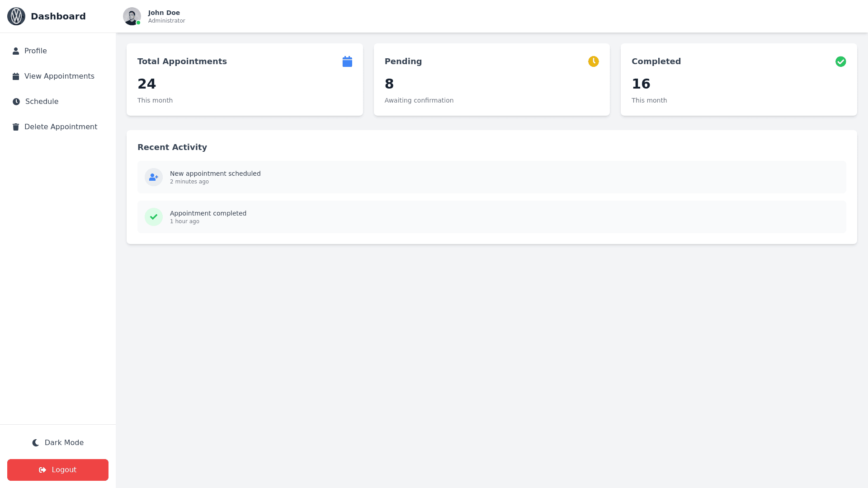The width and height of the screenshot is (868, 488).
Task: Click the clock icon beside Schedule
Action: (x=16, y=102)
